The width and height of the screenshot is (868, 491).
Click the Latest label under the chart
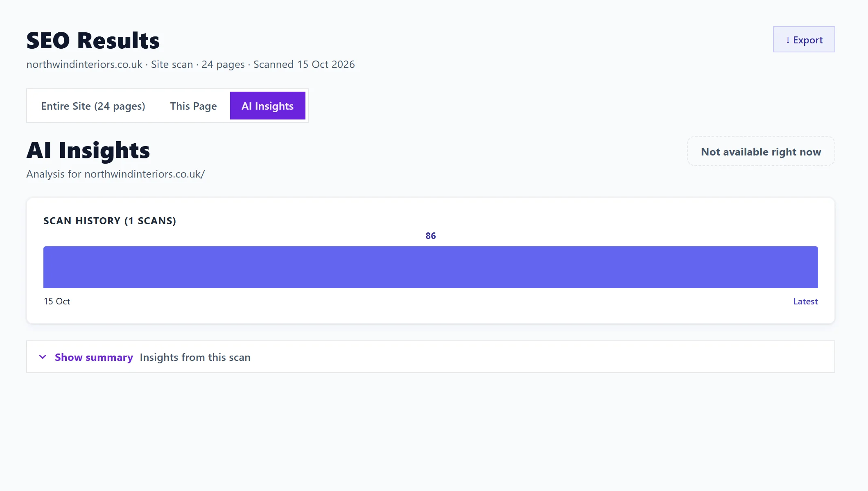tap(805, 301)
